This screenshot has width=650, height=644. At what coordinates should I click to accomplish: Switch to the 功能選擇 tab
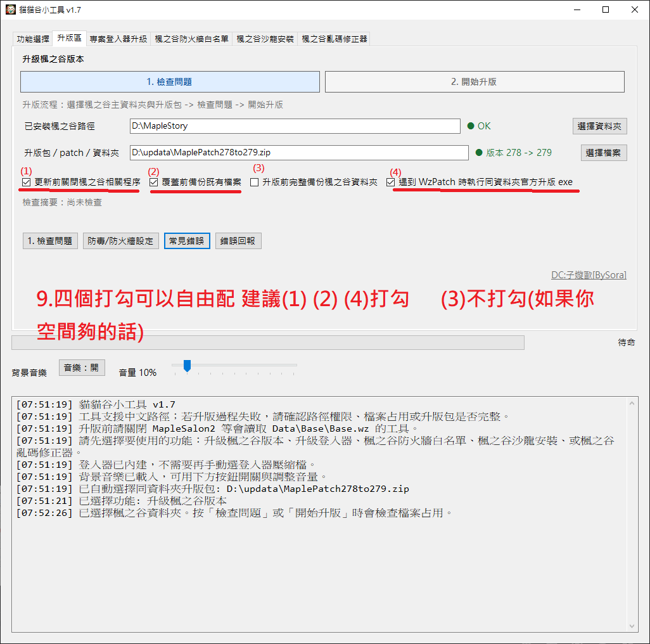(33, 39)
